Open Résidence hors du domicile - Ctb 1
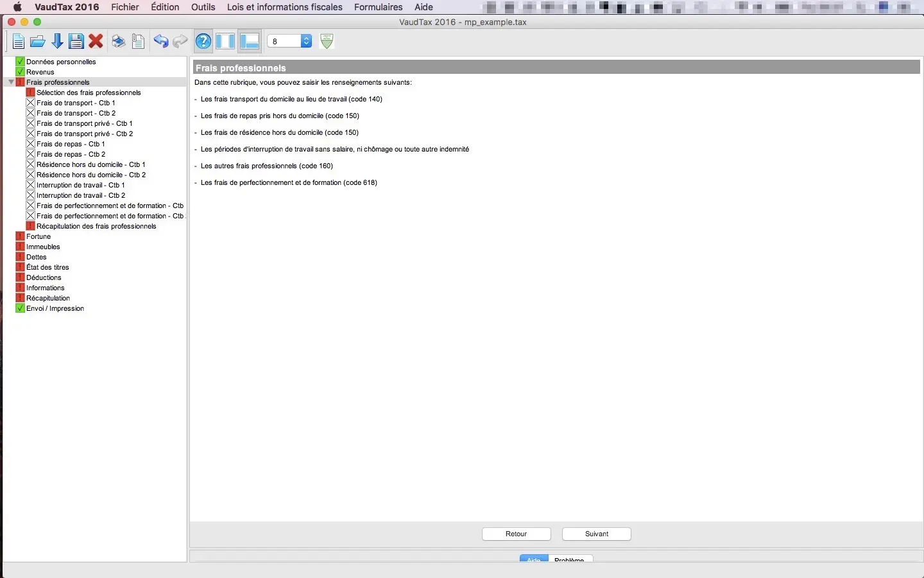Screen dimensions: 924x578 (91, 164)
